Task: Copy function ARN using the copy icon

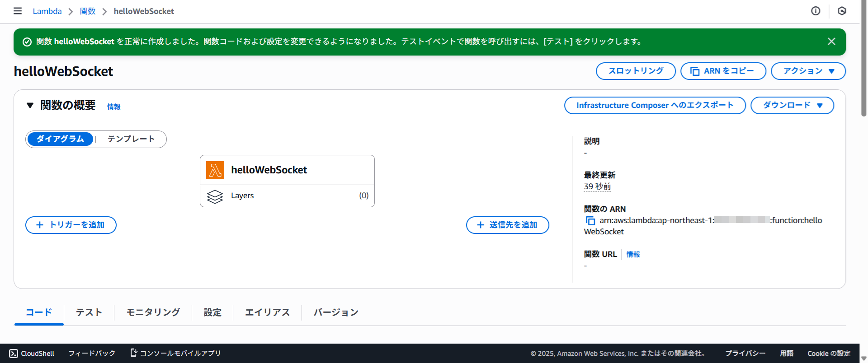Action: [x=590, y=221]
